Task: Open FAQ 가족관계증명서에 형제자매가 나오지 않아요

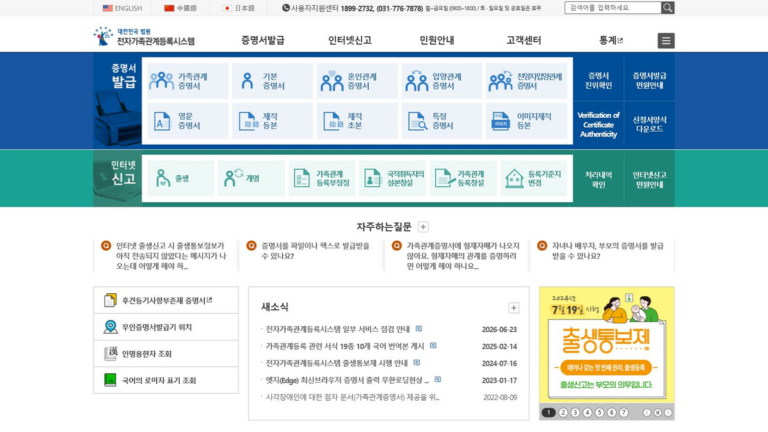Action: click(x=463, y=256)
